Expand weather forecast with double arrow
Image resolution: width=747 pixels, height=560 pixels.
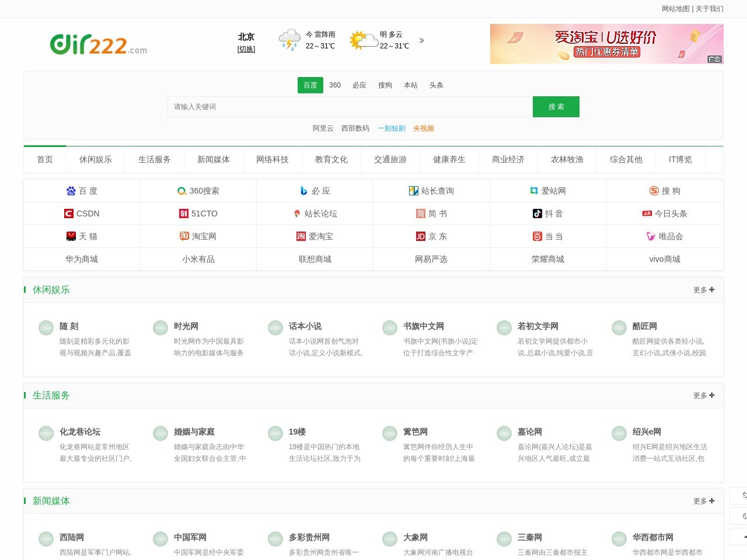pos(422,40)
